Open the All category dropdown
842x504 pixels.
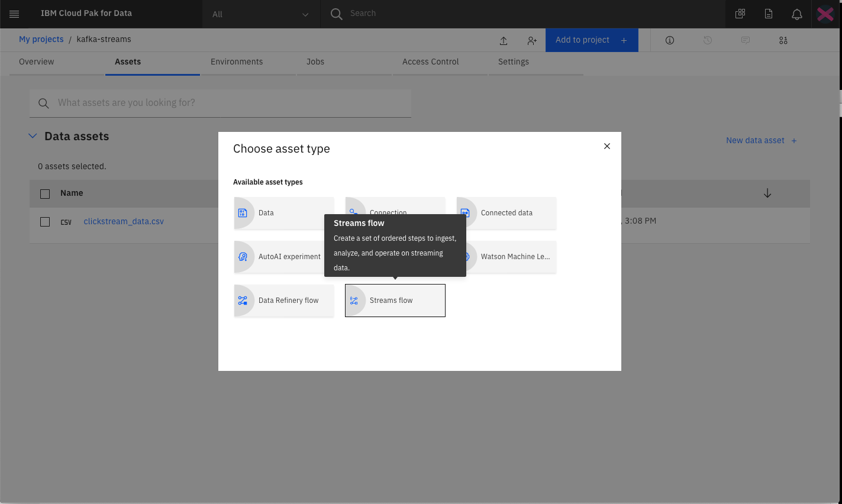point(261,14)
